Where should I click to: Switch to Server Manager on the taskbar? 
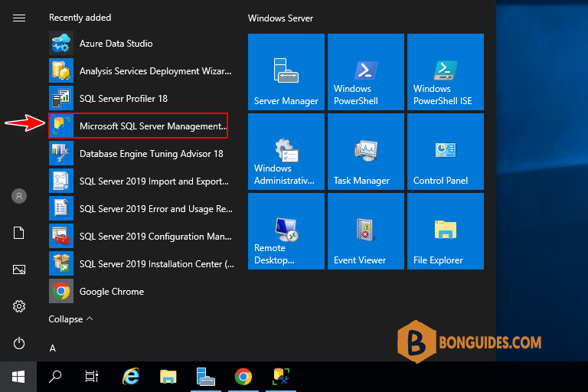tap(205, 377)
